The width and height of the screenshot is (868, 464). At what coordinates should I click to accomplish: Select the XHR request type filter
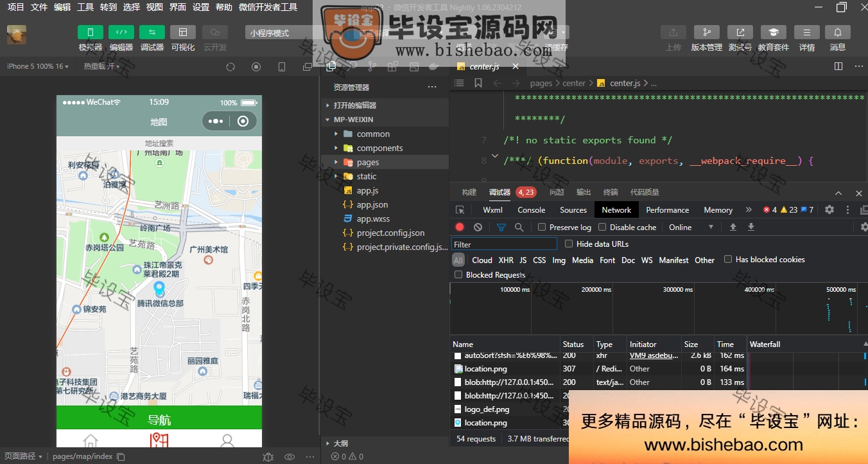tap(506, 260)
